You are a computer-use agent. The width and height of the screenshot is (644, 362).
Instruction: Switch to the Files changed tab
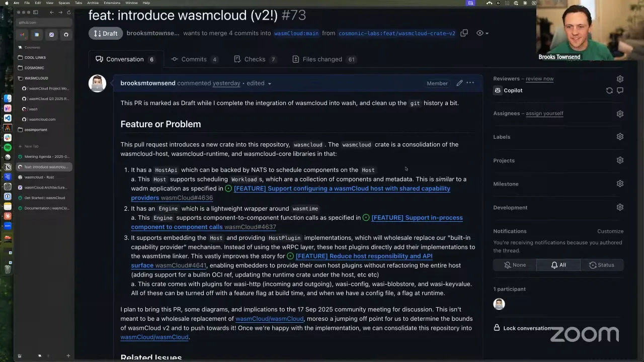[x=324, y=59]
